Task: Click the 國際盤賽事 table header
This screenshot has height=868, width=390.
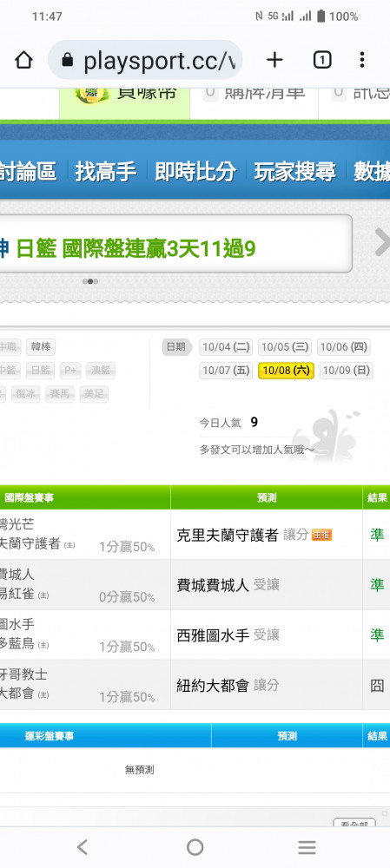Action: click(30, 497)
